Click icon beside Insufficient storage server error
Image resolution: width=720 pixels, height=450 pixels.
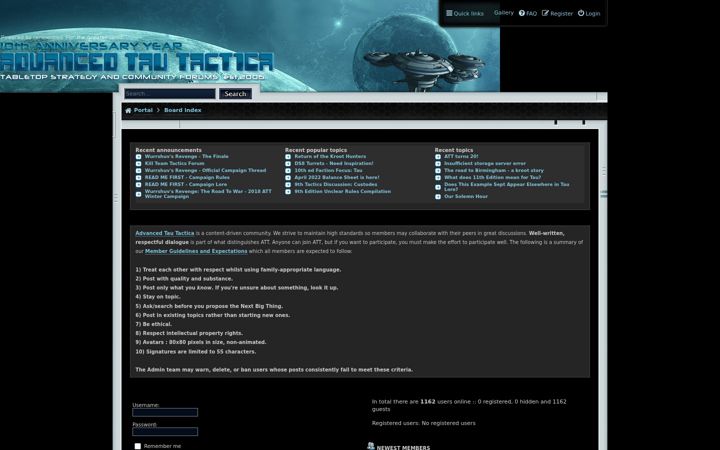click(x=438, y=163)
